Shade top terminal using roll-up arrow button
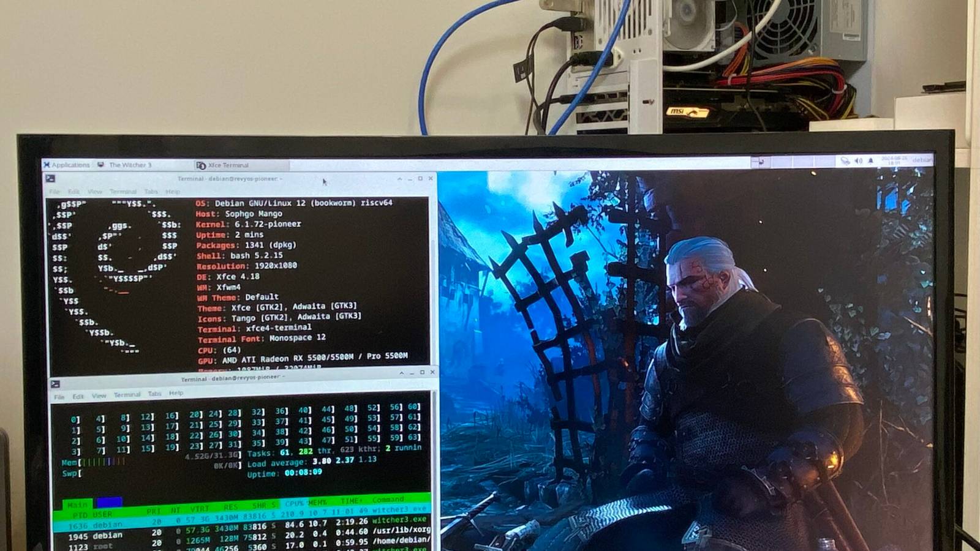980x551 pixels. 399,179
